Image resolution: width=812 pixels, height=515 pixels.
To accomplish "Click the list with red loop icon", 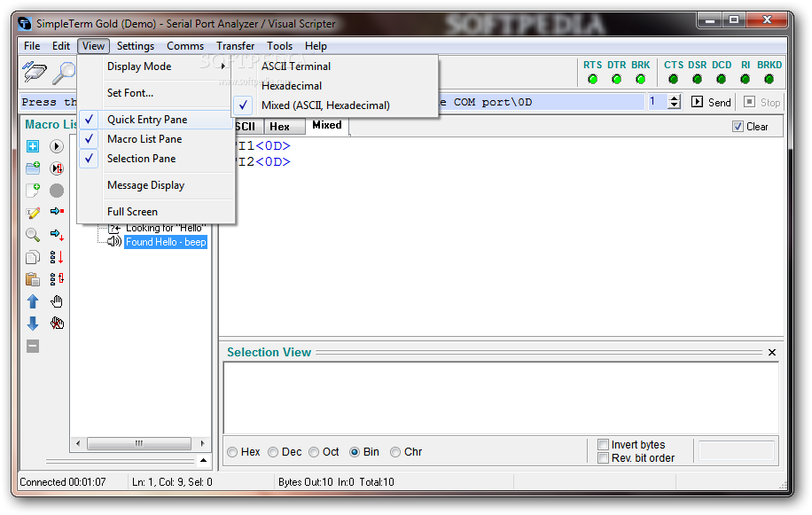I will pos(57,279).
